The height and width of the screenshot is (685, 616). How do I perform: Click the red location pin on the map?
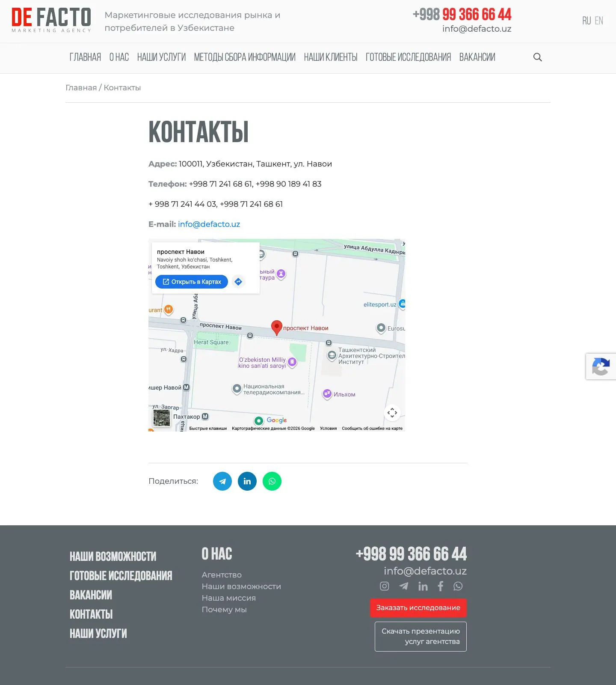coord(277,328)
